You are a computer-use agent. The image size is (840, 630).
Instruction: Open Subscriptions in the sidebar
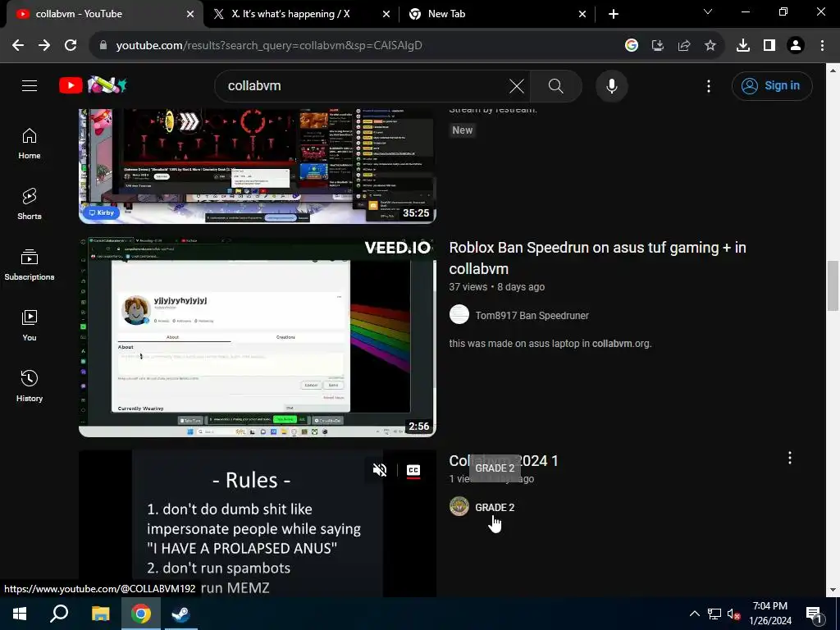click(x=30, y=265)
